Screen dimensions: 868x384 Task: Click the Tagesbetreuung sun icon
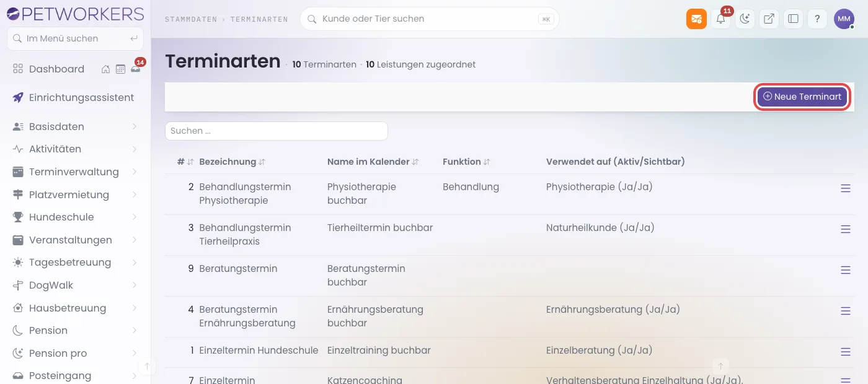click(18, 262)
